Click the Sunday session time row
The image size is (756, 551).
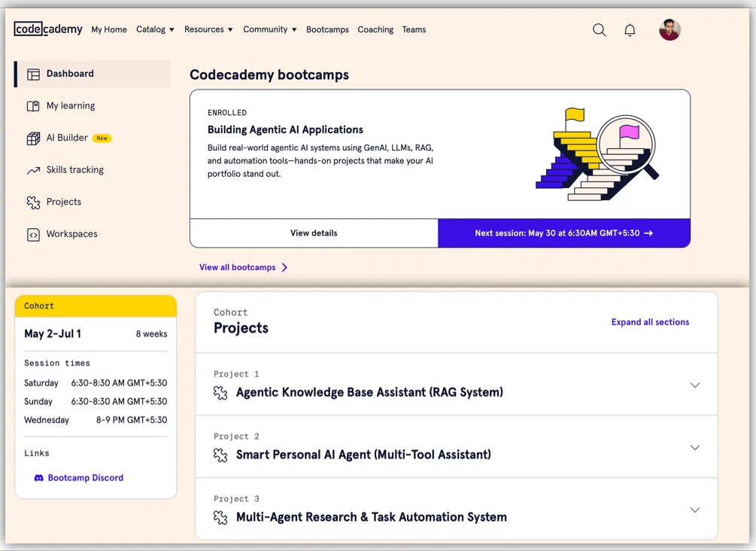click(96, 401)
